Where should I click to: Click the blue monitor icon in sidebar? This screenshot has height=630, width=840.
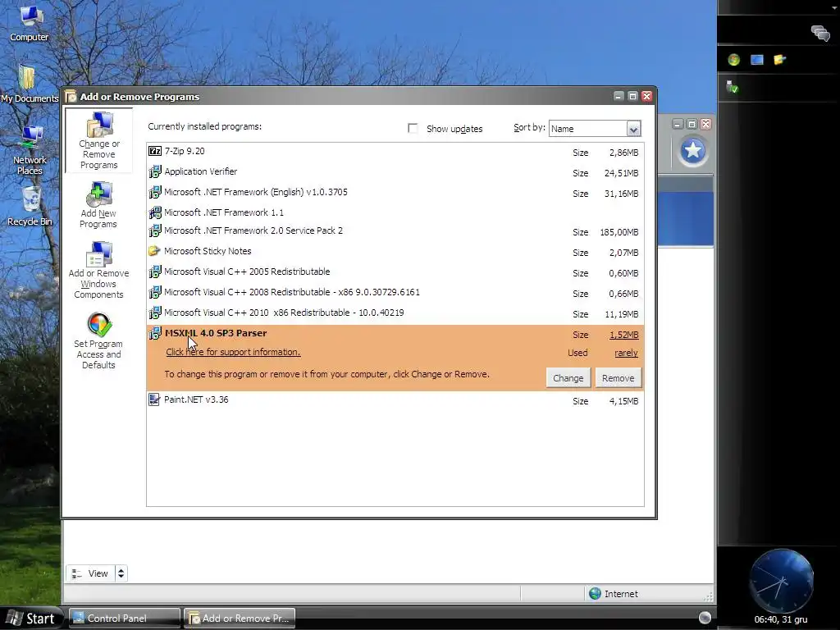757,59
